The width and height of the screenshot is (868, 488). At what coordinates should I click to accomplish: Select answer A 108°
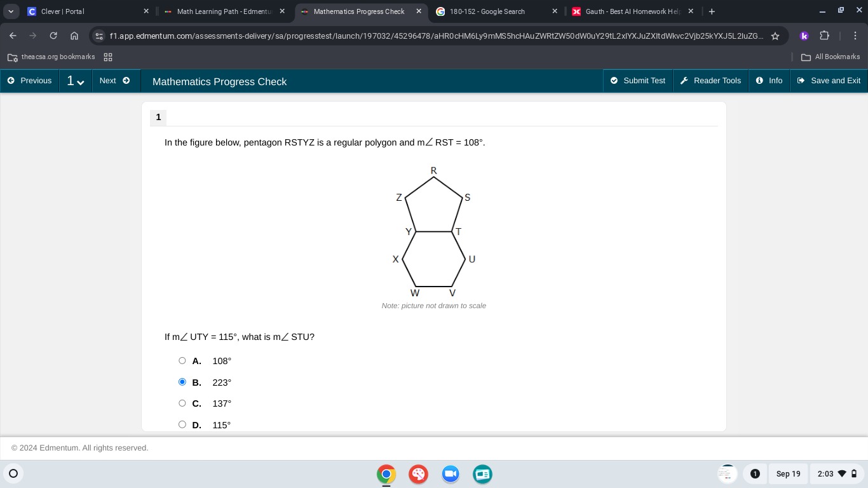[182, 361]
